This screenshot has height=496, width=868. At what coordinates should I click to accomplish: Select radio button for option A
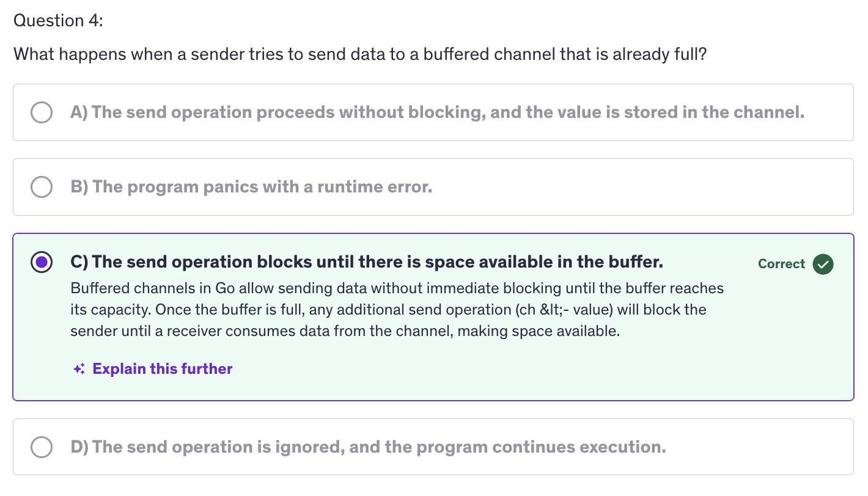tap(42, 112)
